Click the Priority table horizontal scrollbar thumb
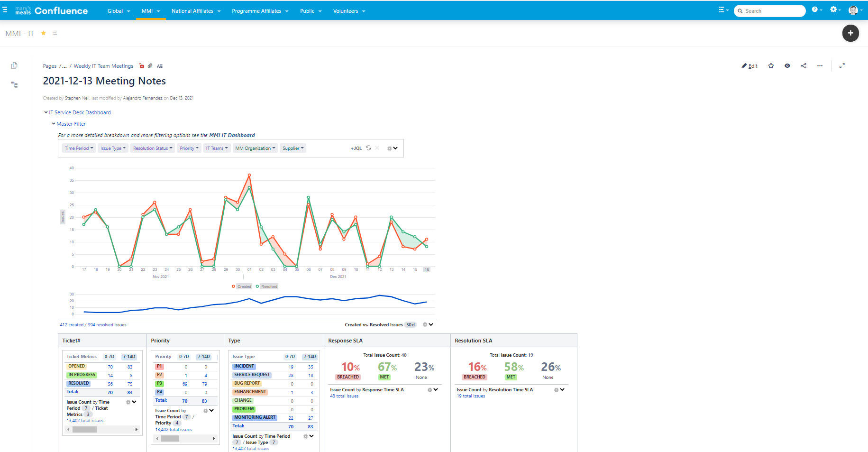Screen dimensions: 868x452 170,439
